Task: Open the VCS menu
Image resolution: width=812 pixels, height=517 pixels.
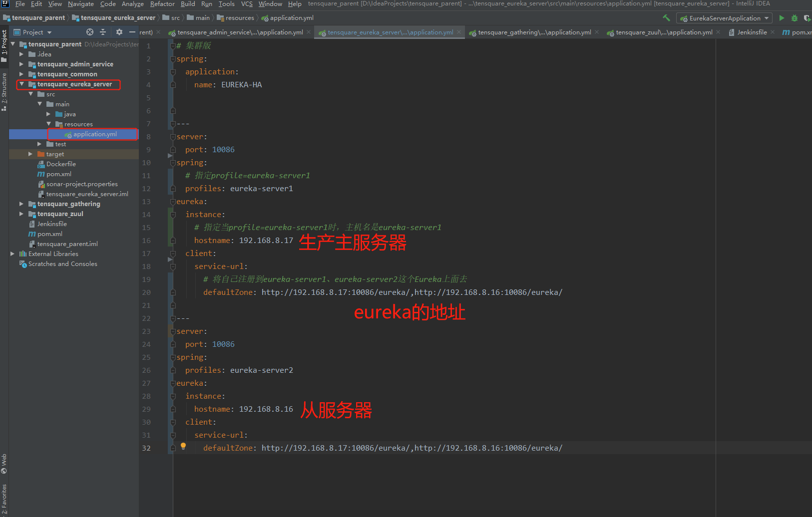Action: [x=247, y=4]
